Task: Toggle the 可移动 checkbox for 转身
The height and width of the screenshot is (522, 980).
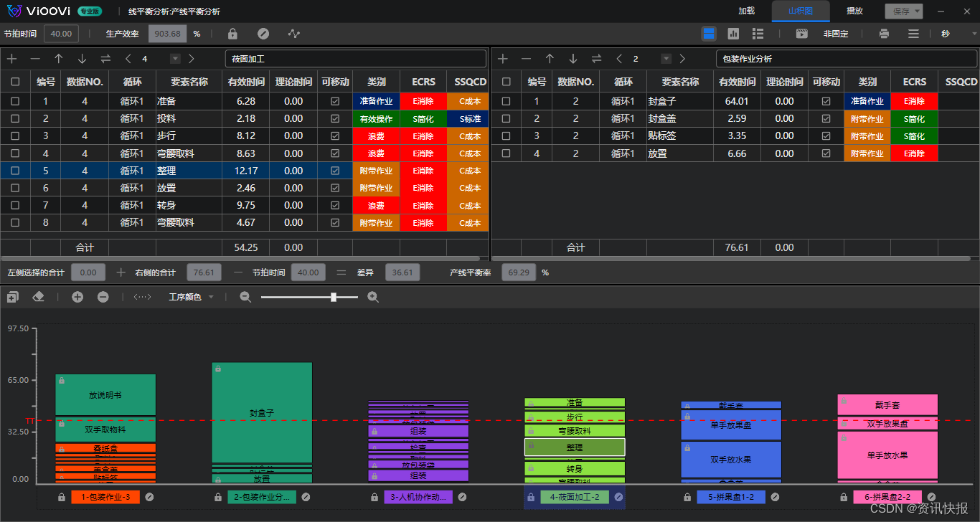Action: pos(335,205)
